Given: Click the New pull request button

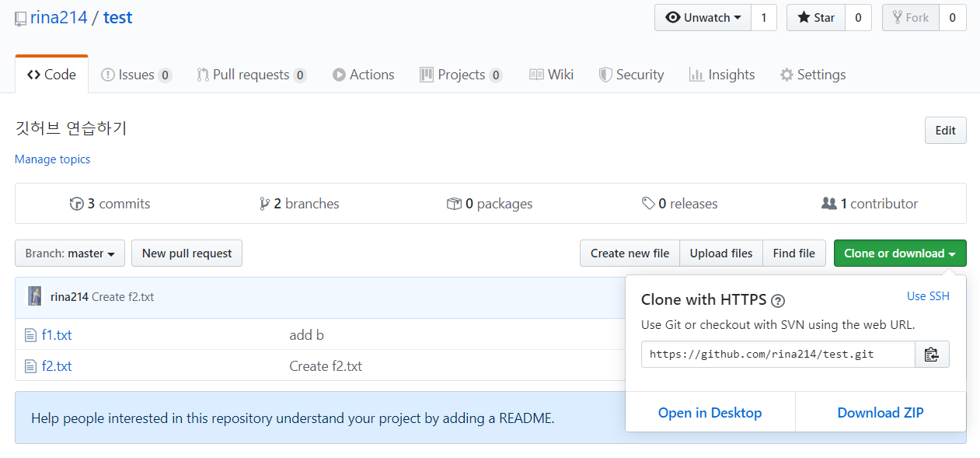Looking at the screenshot, I should click(x=187, y=253).
